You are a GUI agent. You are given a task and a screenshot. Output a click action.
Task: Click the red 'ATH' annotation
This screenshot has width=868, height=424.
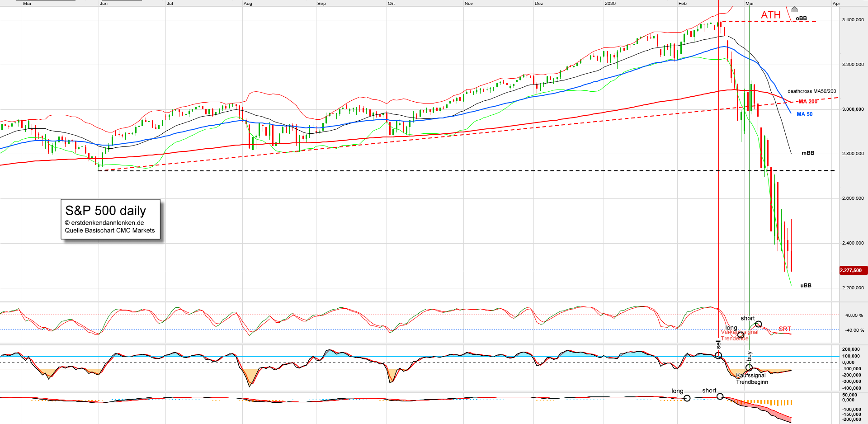pos(771,15)
